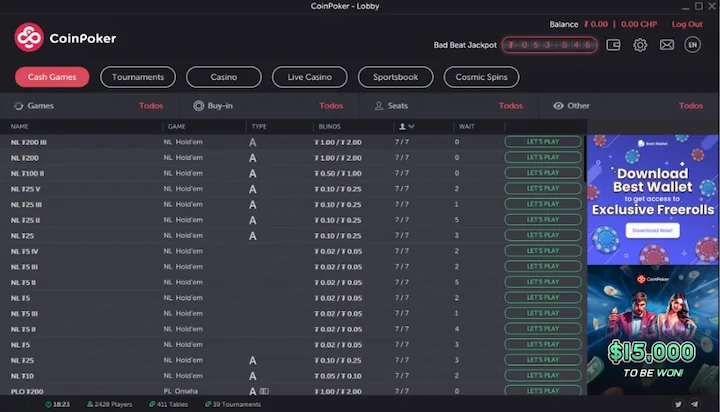
Task: Click the ₮0.00 balance amount
Action: [596, 24]
